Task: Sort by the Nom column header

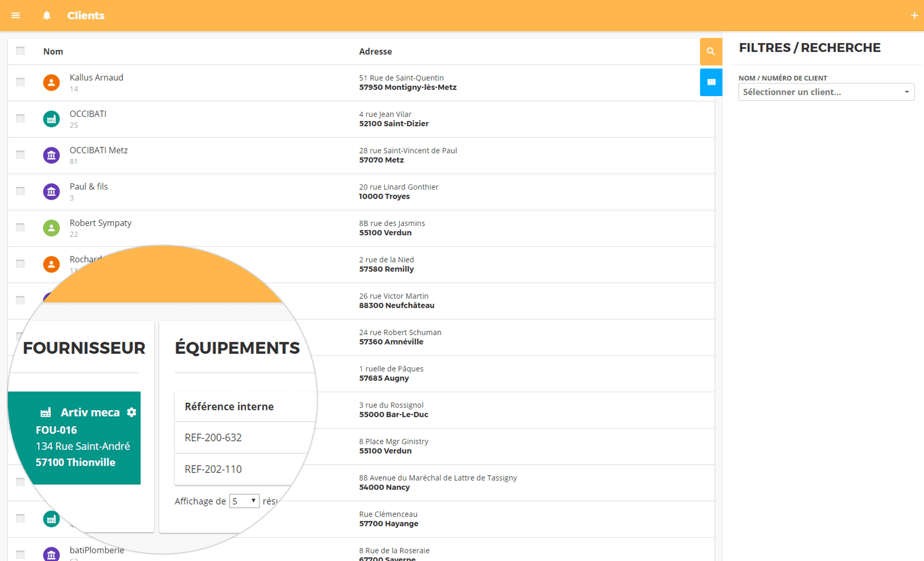Action: point(53,51)
